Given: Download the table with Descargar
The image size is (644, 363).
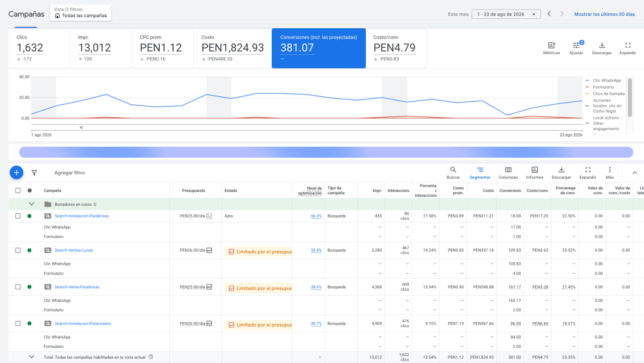Looking at the screenshot, I should [x=561, y=173].
